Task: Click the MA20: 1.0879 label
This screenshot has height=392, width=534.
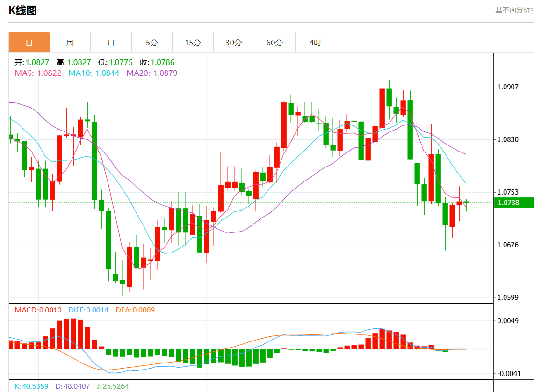Action: pyautogui.click(x=152, y=73)
